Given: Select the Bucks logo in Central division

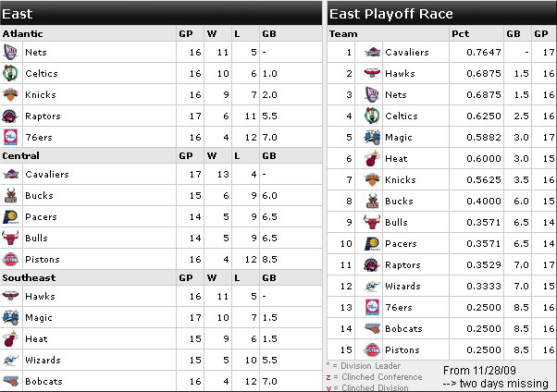Looking at the screenshot, I should [x=10, y=196].
